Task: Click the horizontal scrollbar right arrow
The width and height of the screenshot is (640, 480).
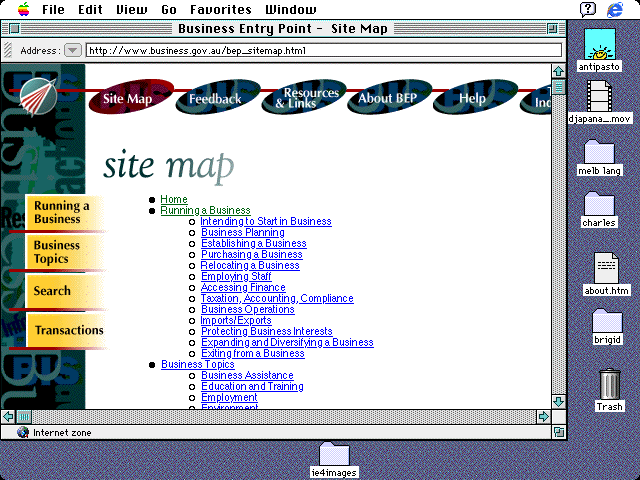Action: (543, 416)
